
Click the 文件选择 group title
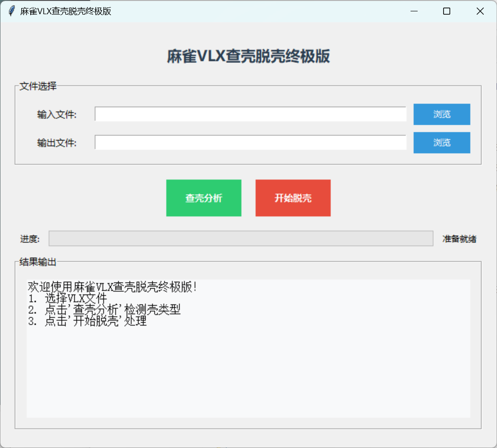coord(38,86)
